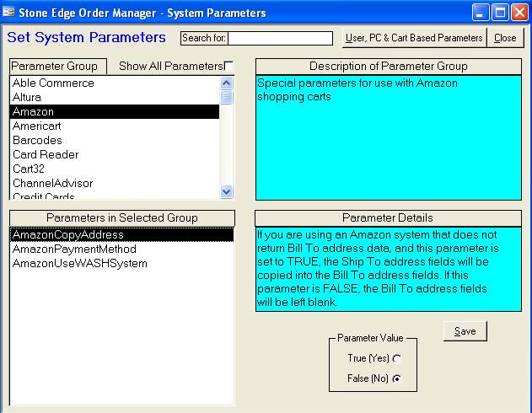Select Credit Cards parameter group
This screenshot has height=413, width=532.
tap(115, 196)
